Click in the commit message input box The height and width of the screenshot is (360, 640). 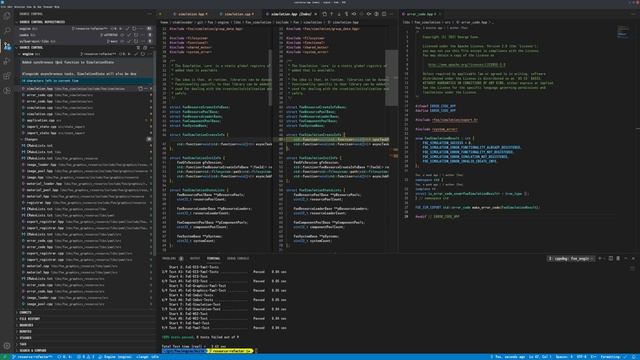point(87,68)
